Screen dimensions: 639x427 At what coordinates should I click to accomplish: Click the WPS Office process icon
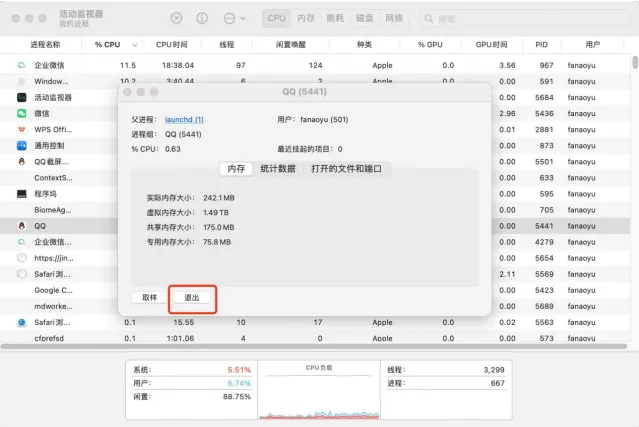pos(22,130)
